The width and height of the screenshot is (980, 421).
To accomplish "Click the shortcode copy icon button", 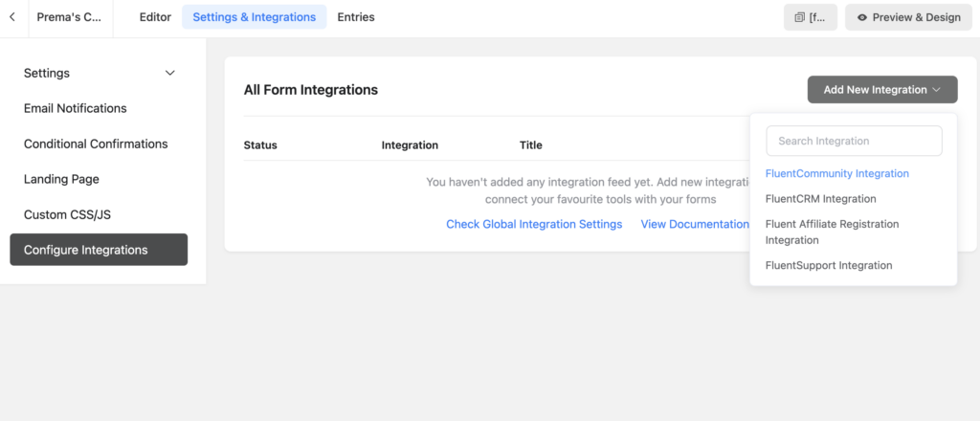I will tap(810, 17).
